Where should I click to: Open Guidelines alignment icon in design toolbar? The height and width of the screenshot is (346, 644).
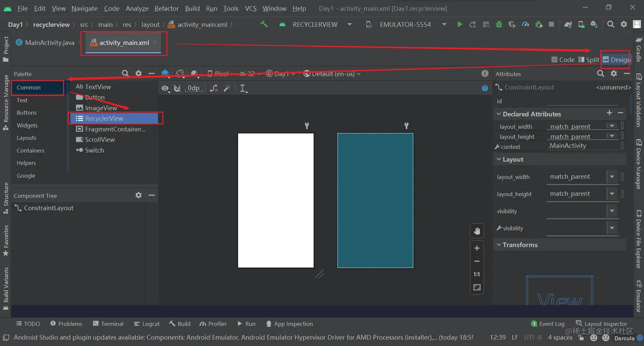point(243,89)
